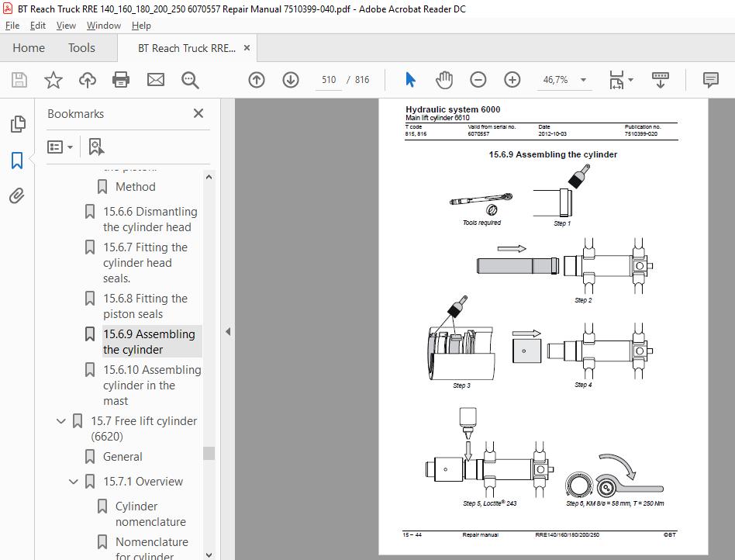
Task: Collapse 15.7 Free lift cylinder bookmark
Action: point(61,420)
